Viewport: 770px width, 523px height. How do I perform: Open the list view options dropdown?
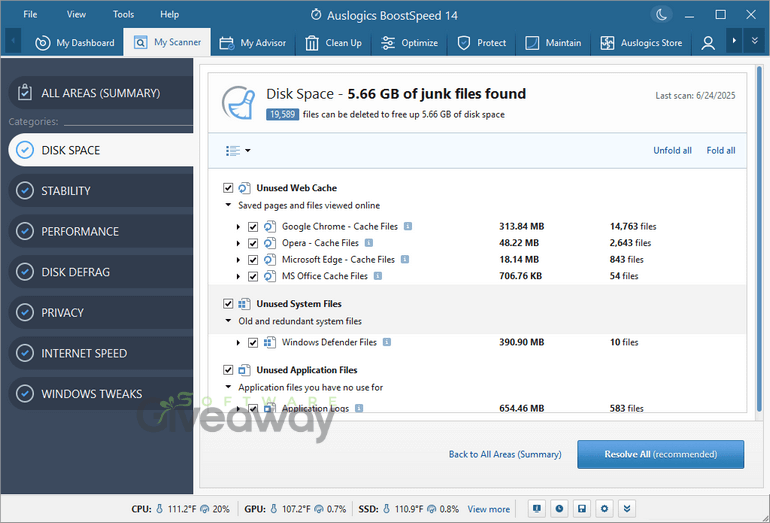(x=238, y=150)
